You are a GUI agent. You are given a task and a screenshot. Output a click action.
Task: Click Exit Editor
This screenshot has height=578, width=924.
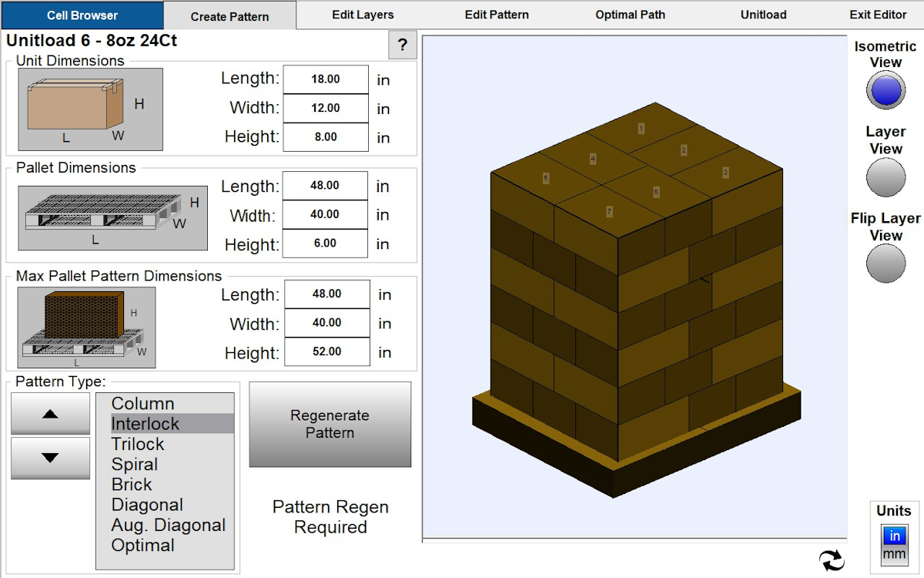(877, 15)
